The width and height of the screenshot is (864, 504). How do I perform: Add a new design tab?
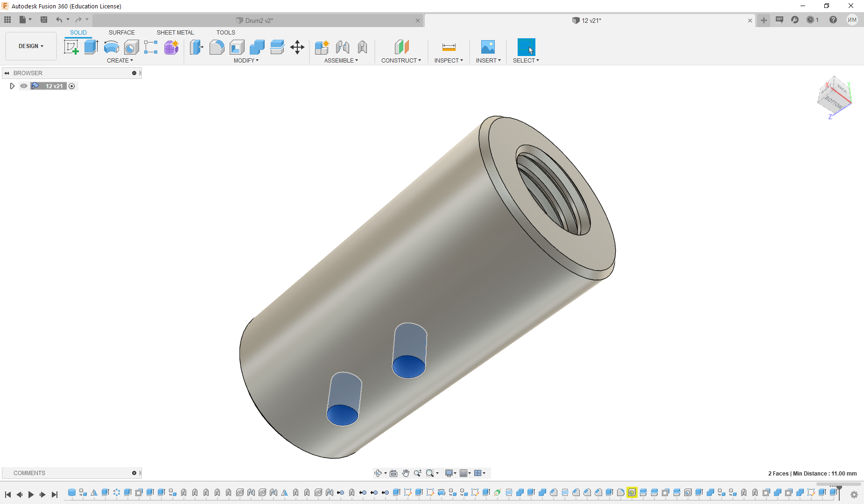[764, 20]
